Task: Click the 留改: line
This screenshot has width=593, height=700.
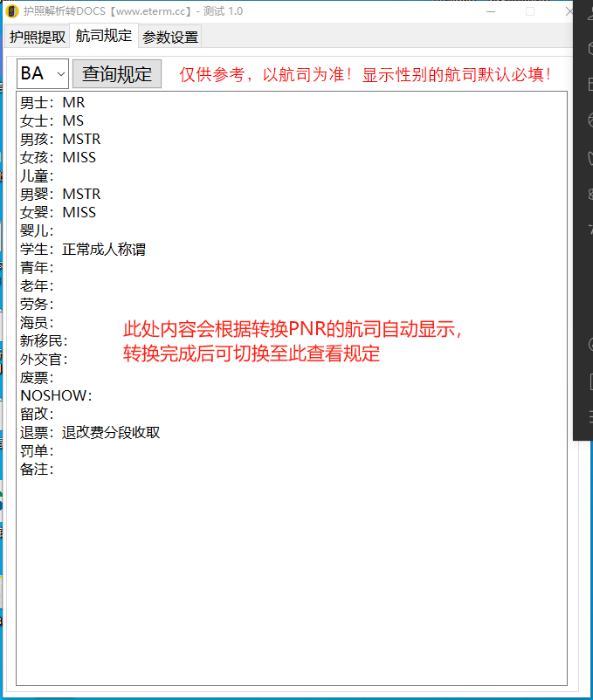Action: point(37,414)
